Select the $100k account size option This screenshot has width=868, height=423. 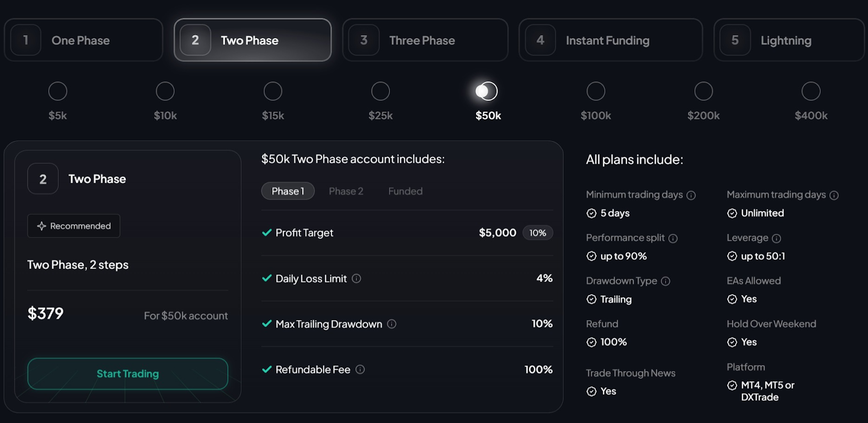(596, 91)
